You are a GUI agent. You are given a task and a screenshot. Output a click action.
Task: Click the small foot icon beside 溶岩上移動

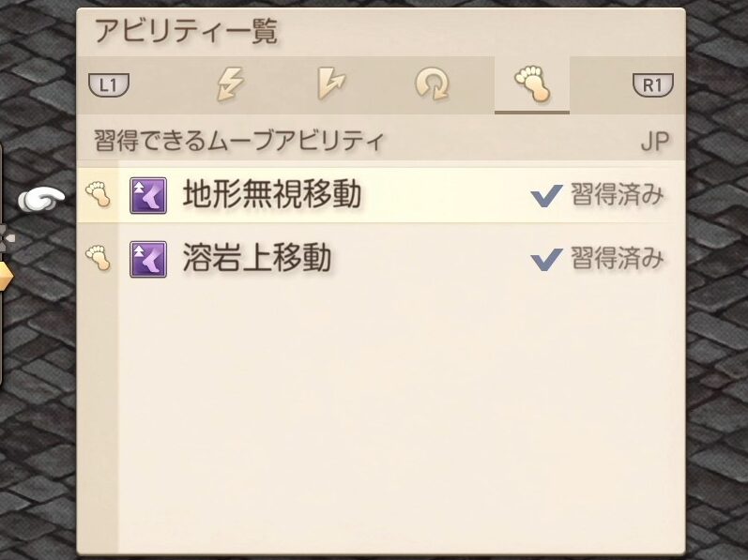pos(98,258)
